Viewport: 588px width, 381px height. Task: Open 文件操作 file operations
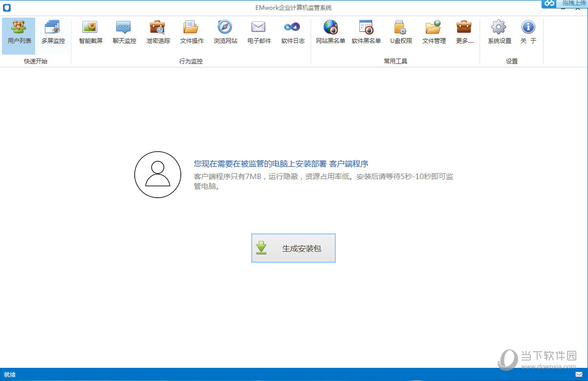tap(191, 33)
